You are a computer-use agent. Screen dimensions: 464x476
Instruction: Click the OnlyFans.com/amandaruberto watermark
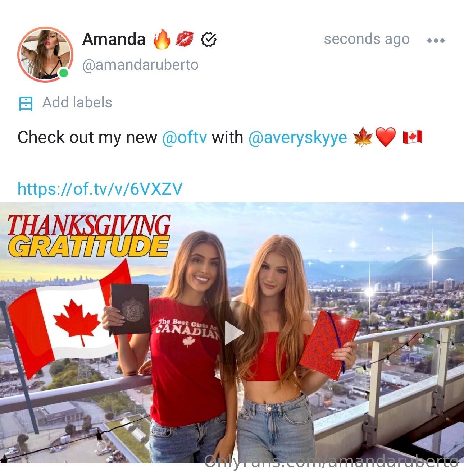tap(331, 461)
